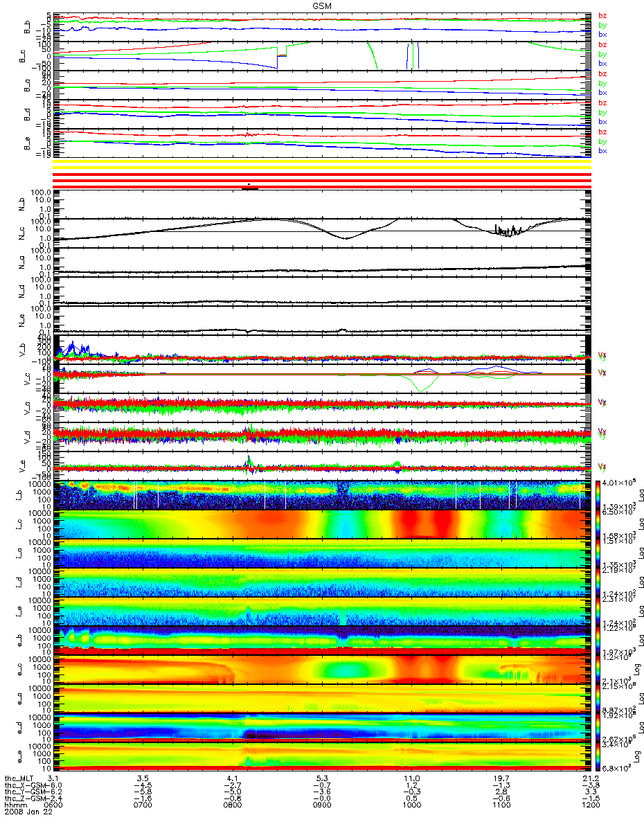
Task: Select the bz legend entry for B_b
Action: [x=602, y=15]
